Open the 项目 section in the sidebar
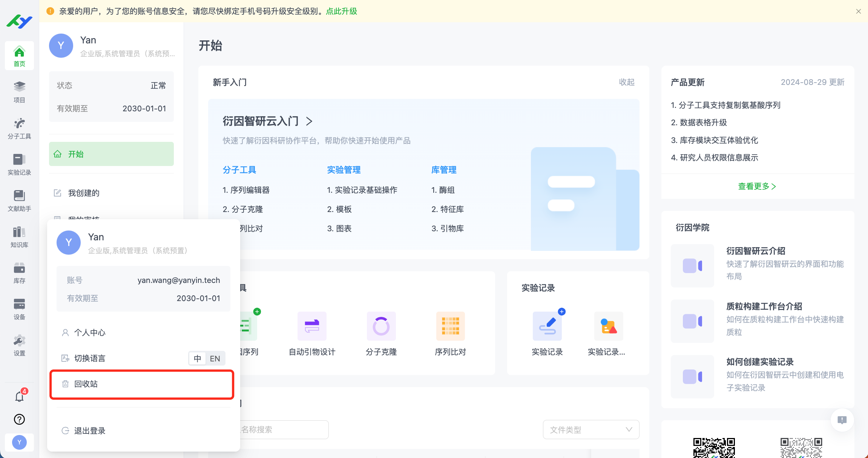Viewport: 868px width, 458px height. (19, 92)
